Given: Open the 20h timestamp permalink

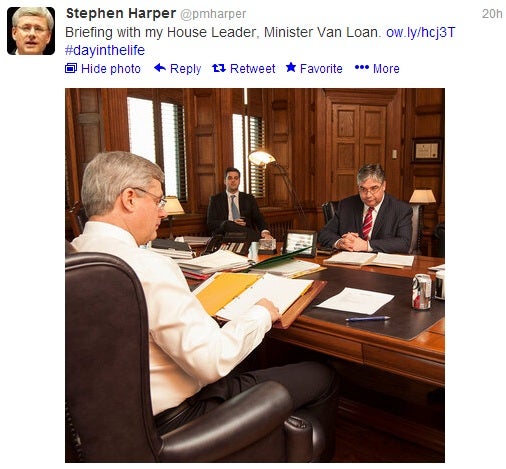Looking at the screenshot, I should 492,14.
